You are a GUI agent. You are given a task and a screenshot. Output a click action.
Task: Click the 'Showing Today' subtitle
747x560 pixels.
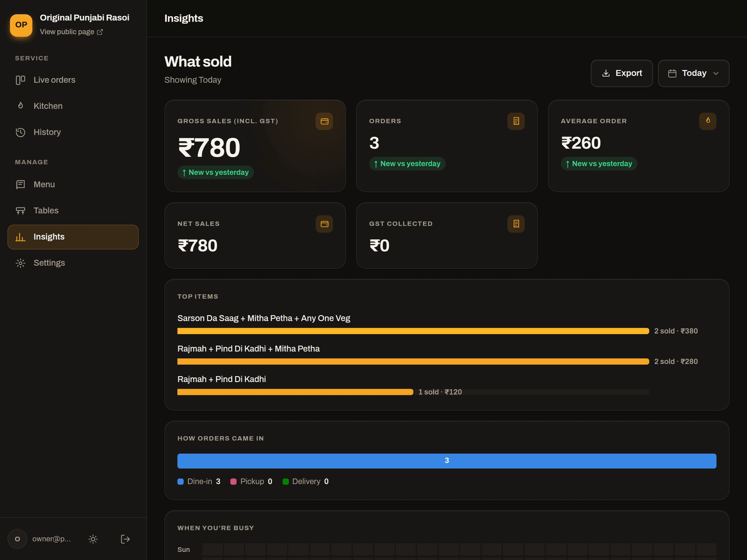tap(193, 80)
